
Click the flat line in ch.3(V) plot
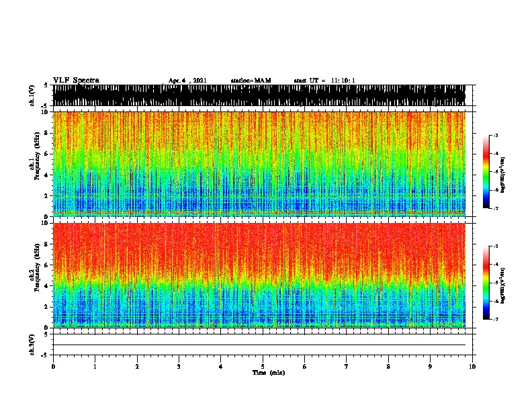point(259,345)
